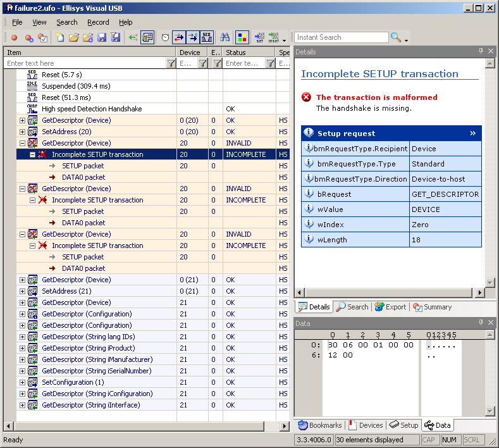Click the Item column filter funnel icon

click(x=171, y=63)
